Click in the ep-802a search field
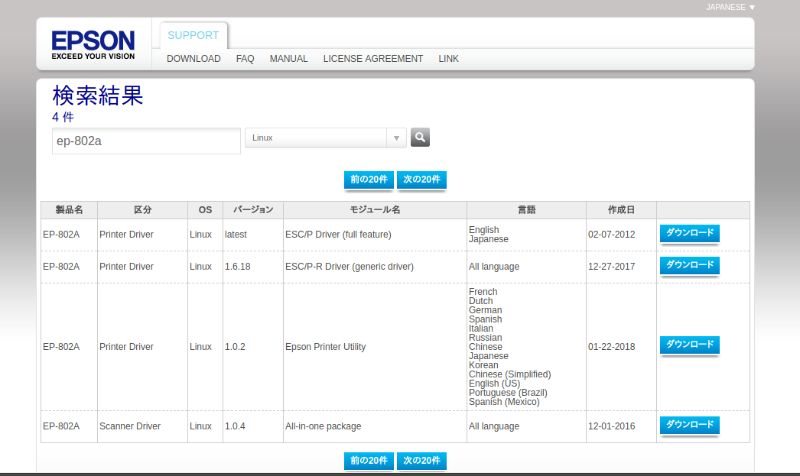Image resolution: width=800 pixels, height=476 pixels. [146, 141]
